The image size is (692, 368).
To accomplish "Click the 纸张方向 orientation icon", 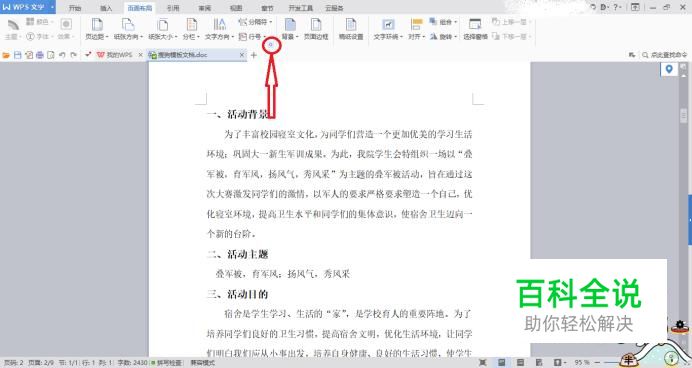I will pos(128,24).
